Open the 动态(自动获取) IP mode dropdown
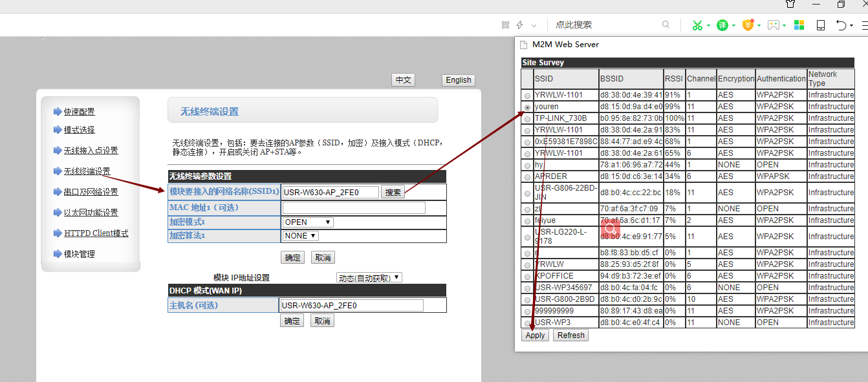The width and height of the screenshot is (868, 382). pyautogui.click(x=369, y=278)
